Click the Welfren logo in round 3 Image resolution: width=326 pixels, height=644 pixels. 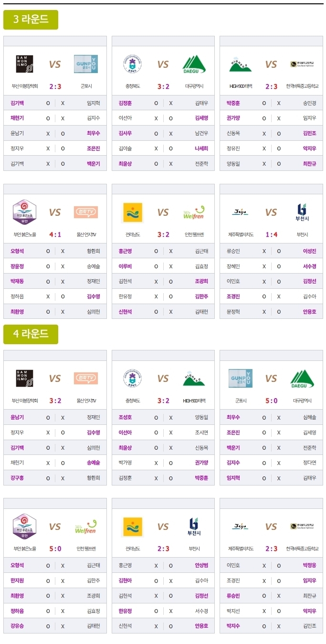[194, 212]
